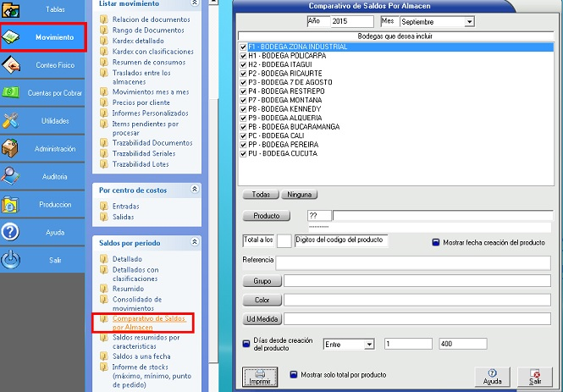The height and width of the screenshot is (392, 563).
Task: Open the Cuentas por Cobrar money icon
Action: click(x=11, y=93)
